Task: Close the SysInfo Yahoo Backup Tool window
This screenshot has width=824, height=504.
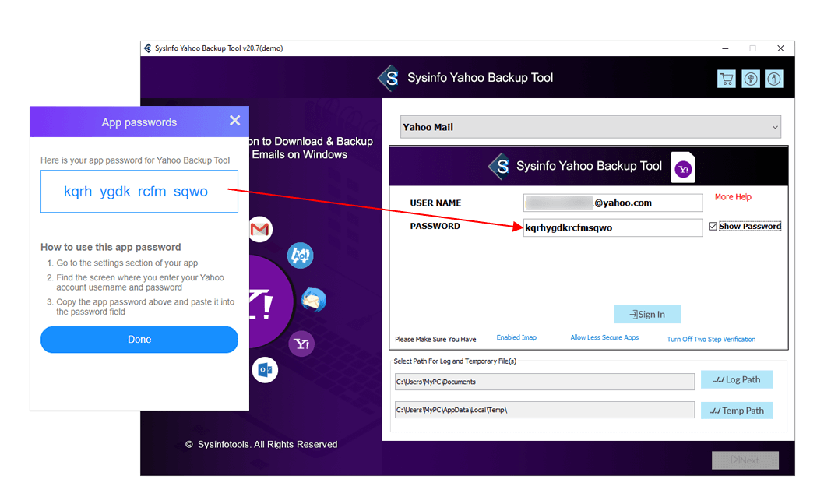Action: 780,48
